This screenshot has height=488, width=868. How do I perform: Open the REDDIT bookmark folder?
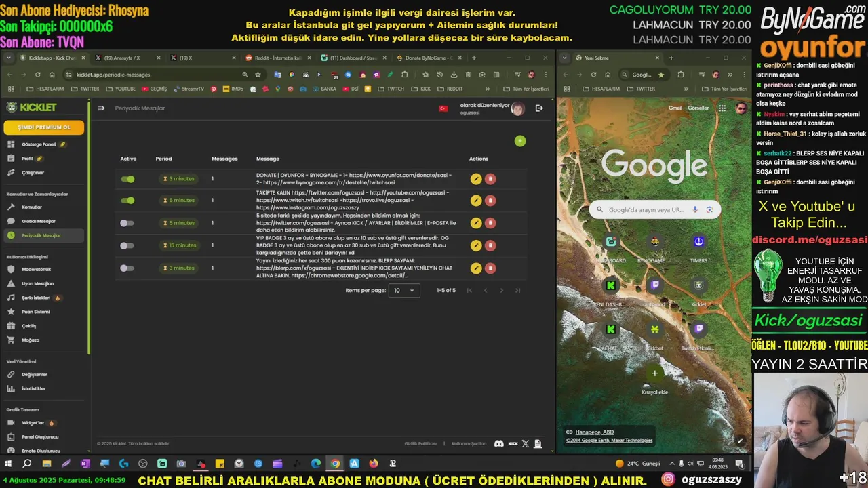coord(450,89)
